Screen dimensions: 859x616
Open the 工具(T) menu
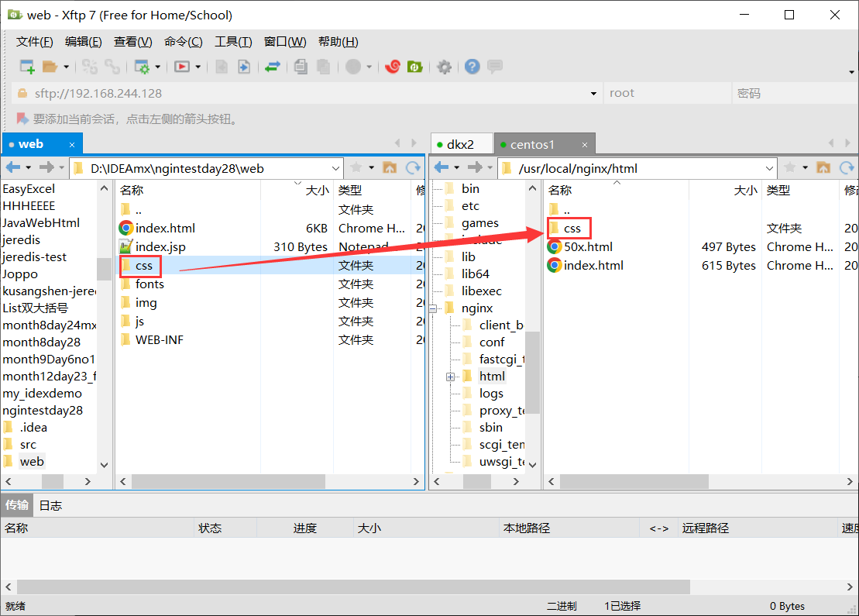(233, 42)
